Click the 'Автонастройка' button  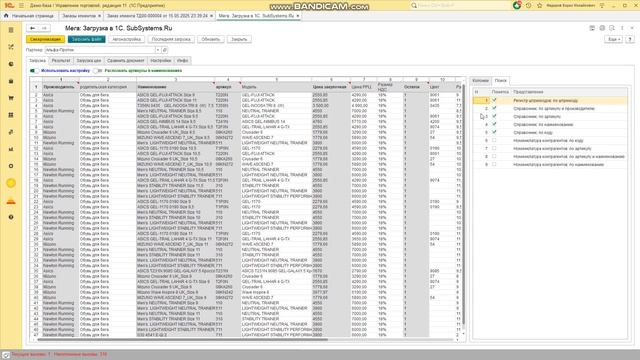tap(127, 39)
